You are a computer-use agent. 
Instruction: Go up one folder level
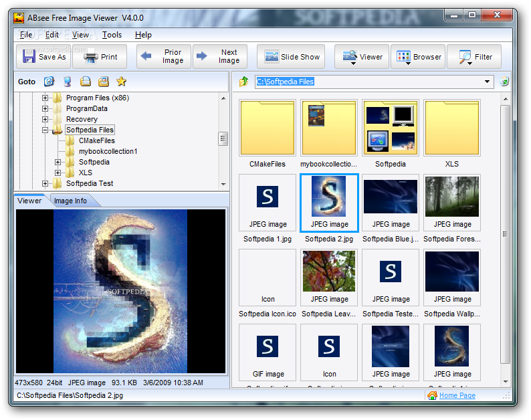(x=244, y=82)
